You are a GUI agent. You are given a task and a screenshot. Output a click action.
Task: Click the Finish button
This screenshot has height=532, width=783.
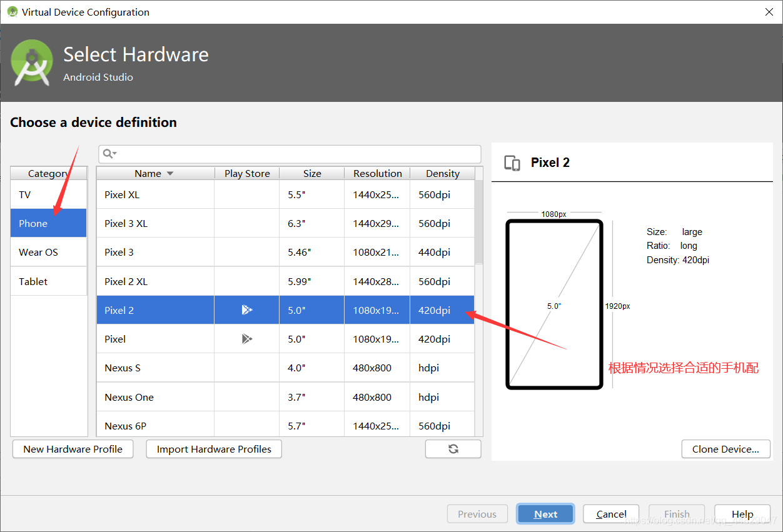pos(677,514)
